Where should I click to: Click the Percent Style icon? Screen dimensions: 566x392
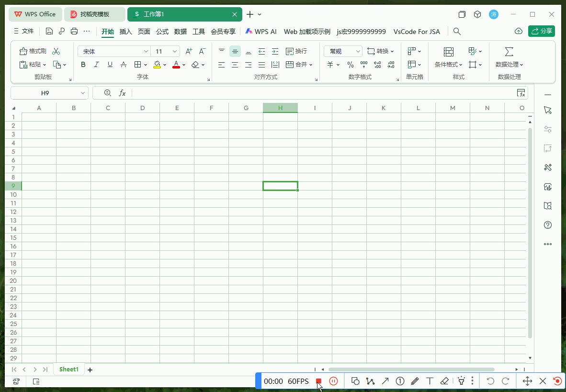pyautogui.click(x=351, y=65)
